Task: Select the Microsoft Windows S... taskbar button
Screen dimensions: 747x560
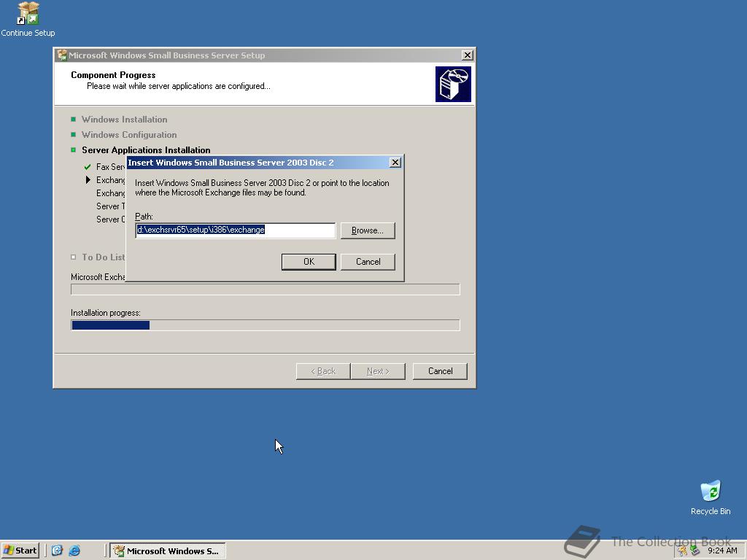Action: pyautogui.click(x=168, y=551)
